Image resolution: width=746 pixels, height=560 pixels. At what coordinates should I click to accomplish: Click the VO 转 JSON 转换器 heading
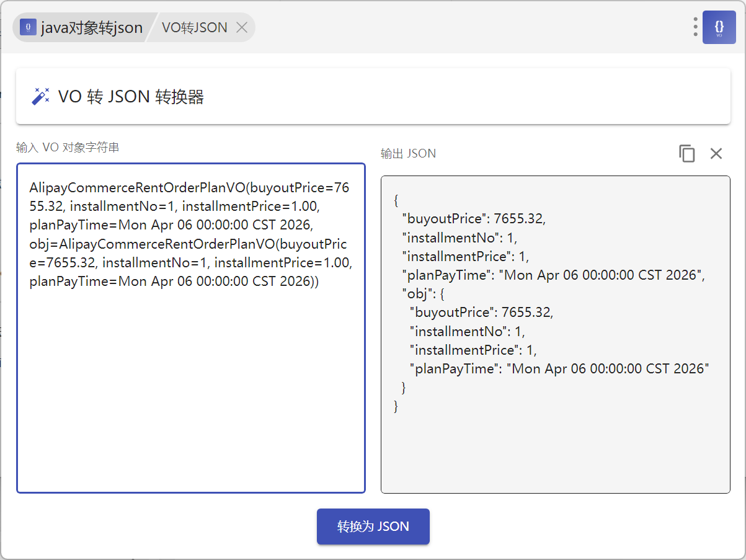pyautogui.click(x=131, y=97)
